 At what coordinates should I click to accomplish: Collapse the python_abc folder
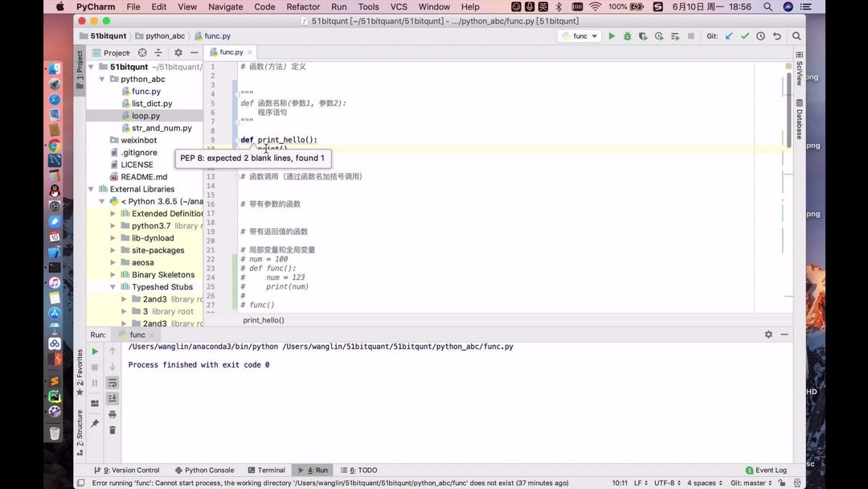pos(101,79)
